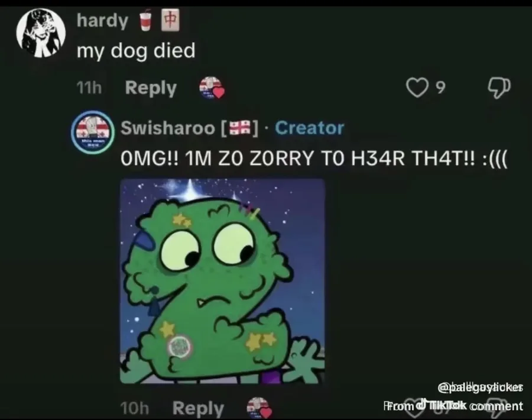Screen dimensions: 532x420
Task: Click the blue Creator label
Action: (x=309, y=128)
